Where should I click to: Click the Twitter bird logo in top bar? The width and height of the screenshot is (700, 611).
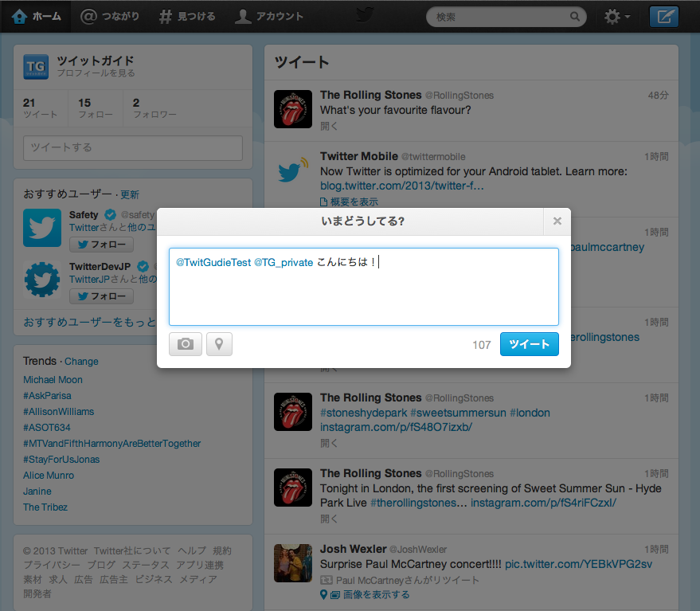[365, 15]
